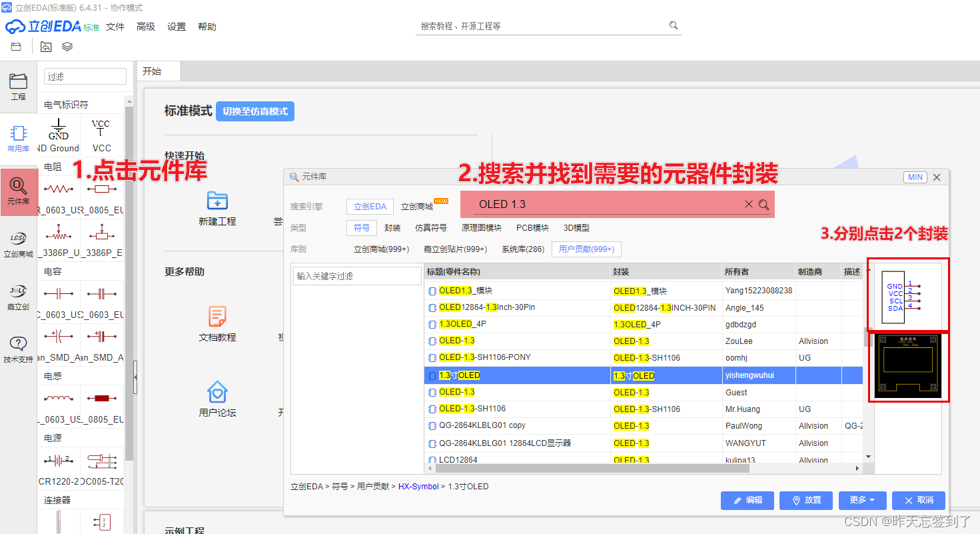Place the GND Ground symbol
980x534 pixels.
click(59, 135)
